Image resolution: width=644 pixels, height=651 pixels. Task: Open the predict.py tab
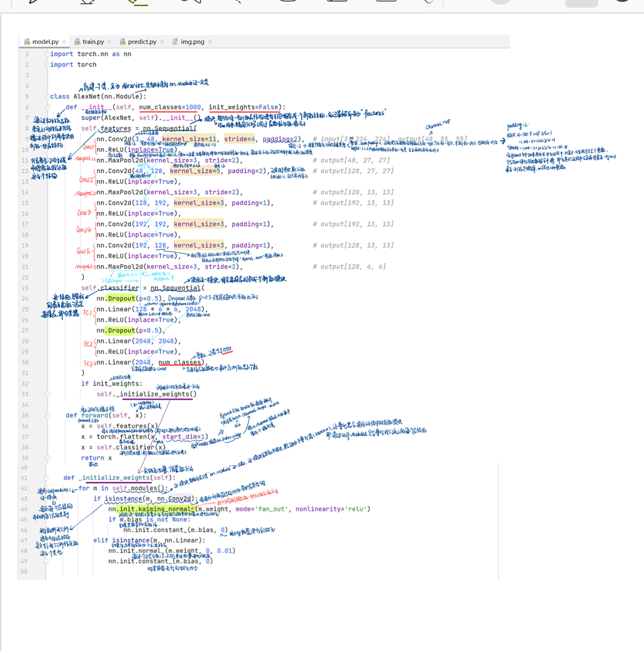tap(142, 41)
